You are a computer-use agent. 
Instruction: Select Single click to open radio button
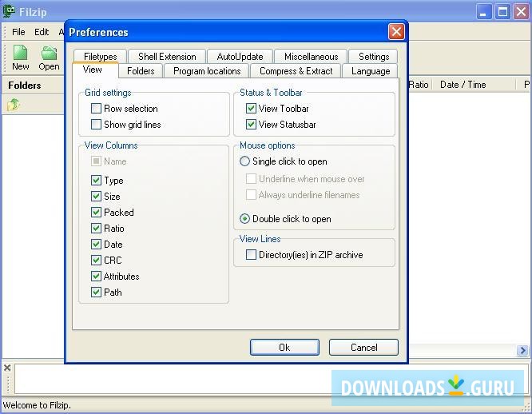(x=244, y=161)
